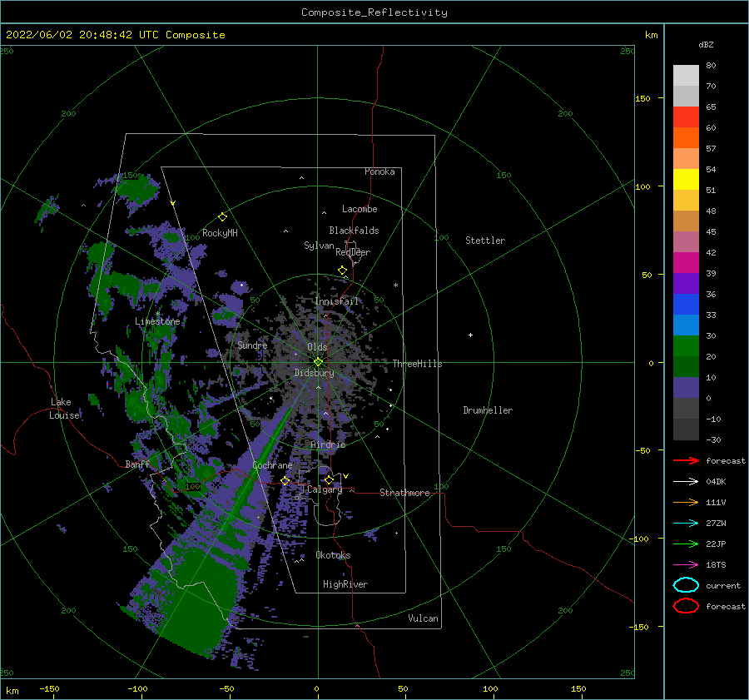Viewport: 749px width, 700px height.
Task: Click the cyan current ellipse legend icon
Action: tap(686, 585)
